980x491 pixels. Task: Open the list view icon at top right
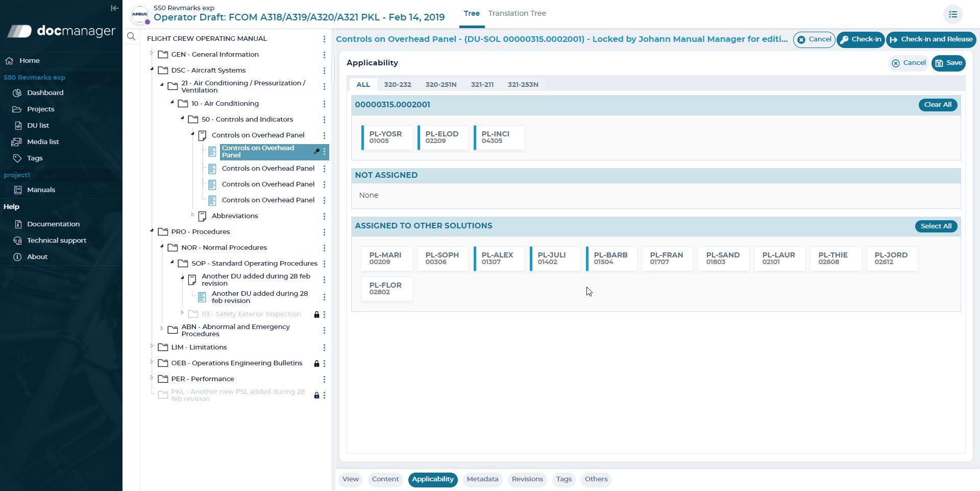(x=952, y=14)
